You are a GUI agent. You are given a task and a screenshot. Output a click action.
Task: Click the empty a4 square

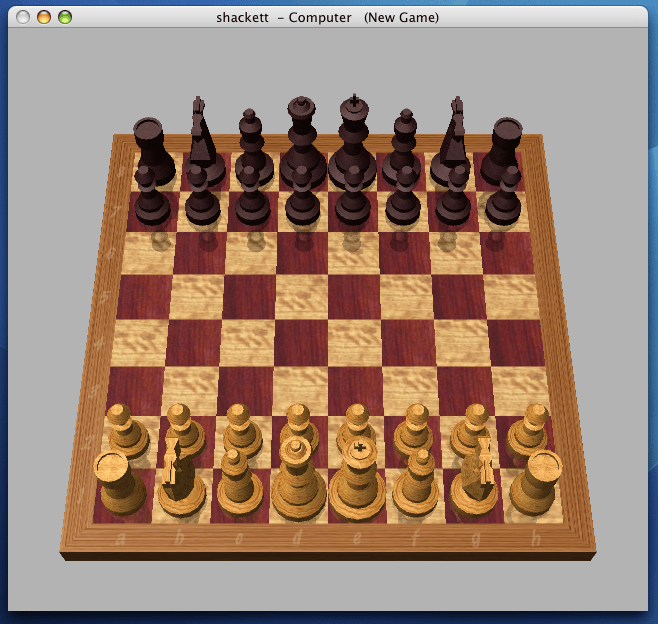[x=139, y=342]
